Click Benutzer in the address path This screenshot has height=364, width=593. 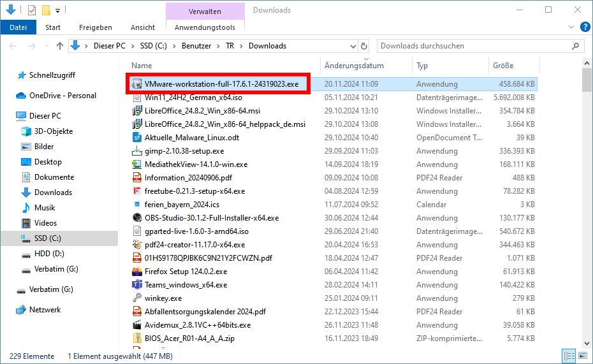click(196, 46)
